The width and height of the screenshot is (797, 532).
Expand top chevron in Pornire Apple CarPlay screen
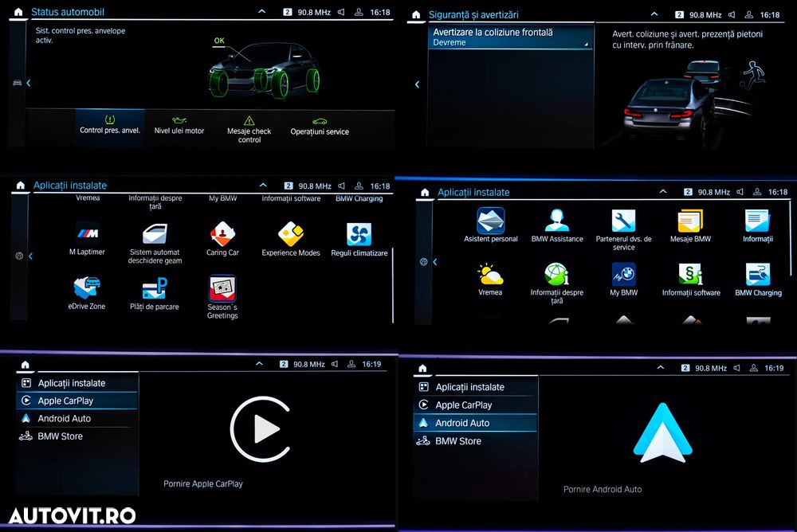click(259, 364)
